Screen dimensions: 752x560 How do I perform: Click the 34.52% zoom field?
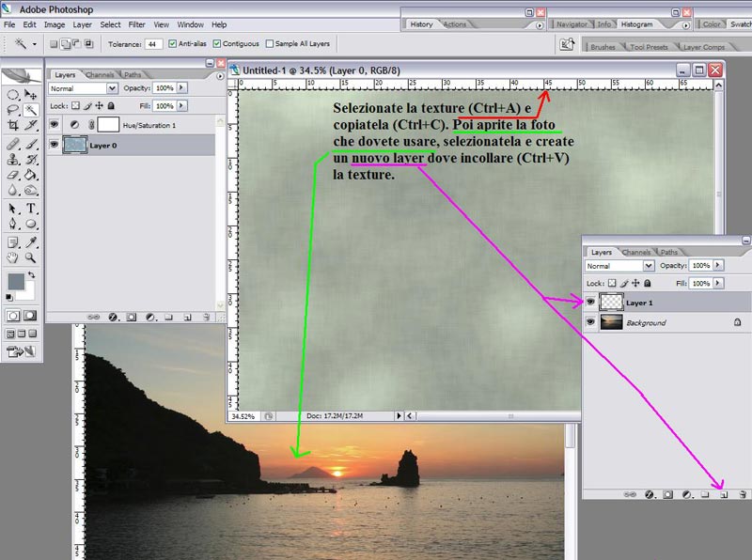243,416
